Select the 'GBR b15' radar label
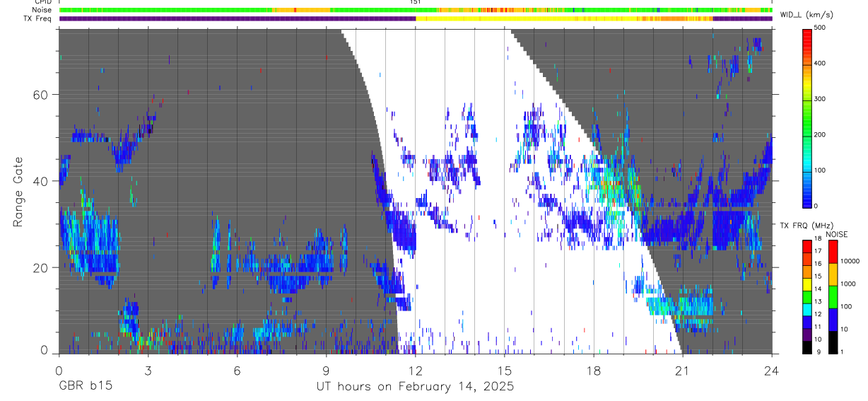868x401 pixels. pyautogui.click(x=85, y=387)
